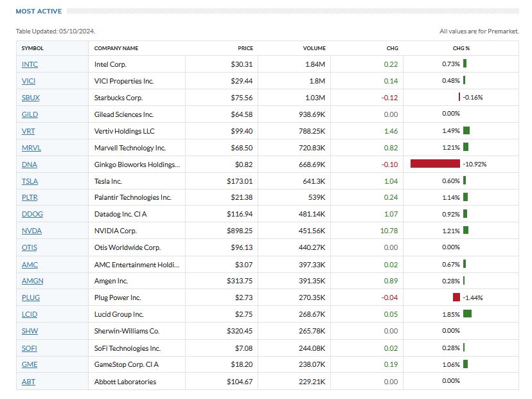
Task: Open the DNA symbol link
Action: point(29,164)
